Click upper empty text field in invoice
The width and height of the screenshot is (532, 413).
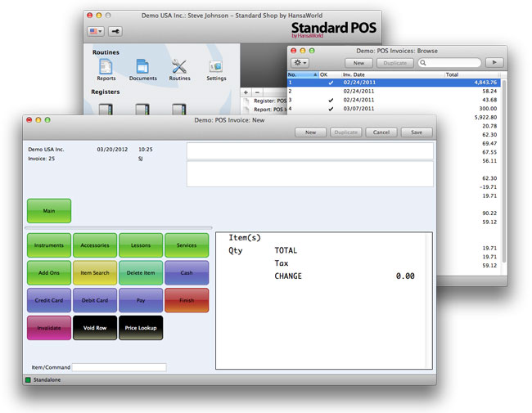tap(309, 151)
